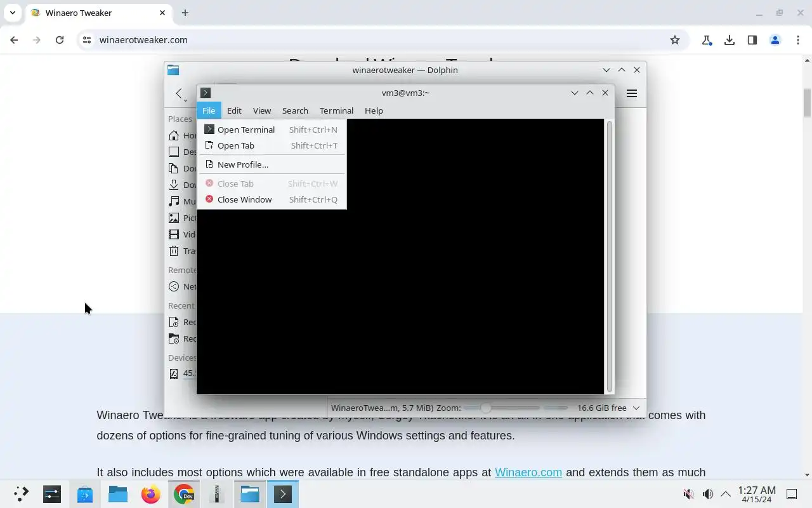The width and height of the screenshot is (812, 508).
Task: Open Recent Locations icon in Dolphin
Action: pos(174,338)
